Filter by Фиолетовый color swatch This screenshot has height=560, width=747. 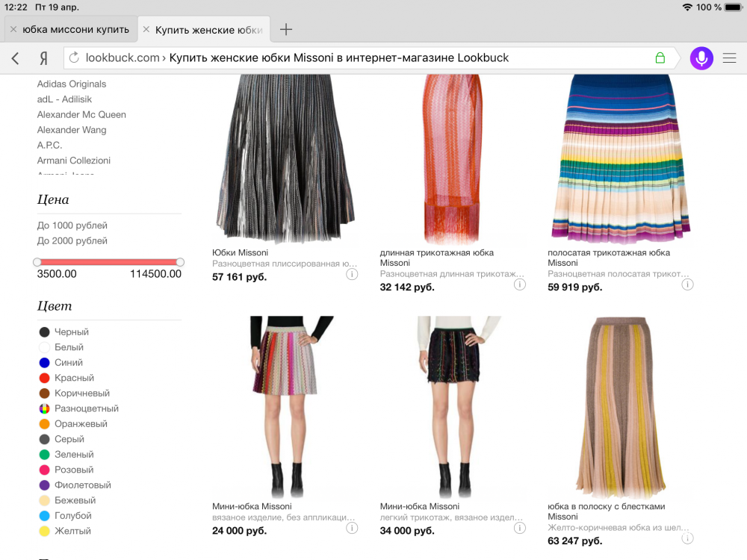tap(44, 485)
